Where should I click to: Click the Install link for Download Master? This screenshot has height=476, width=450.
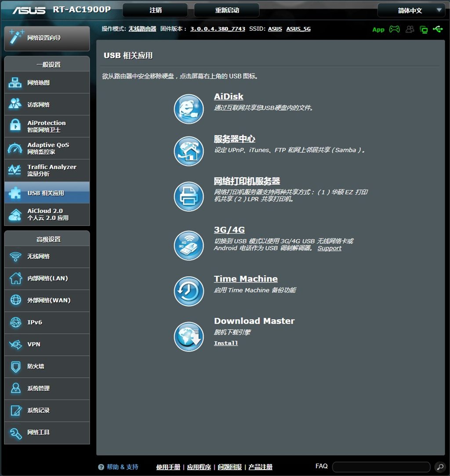click(226, 343)
